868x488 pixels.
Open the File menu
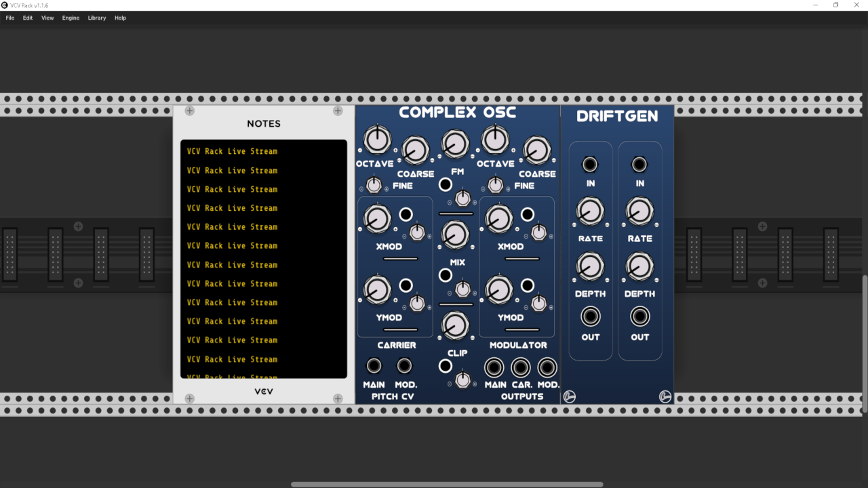[x=10, y=18]
